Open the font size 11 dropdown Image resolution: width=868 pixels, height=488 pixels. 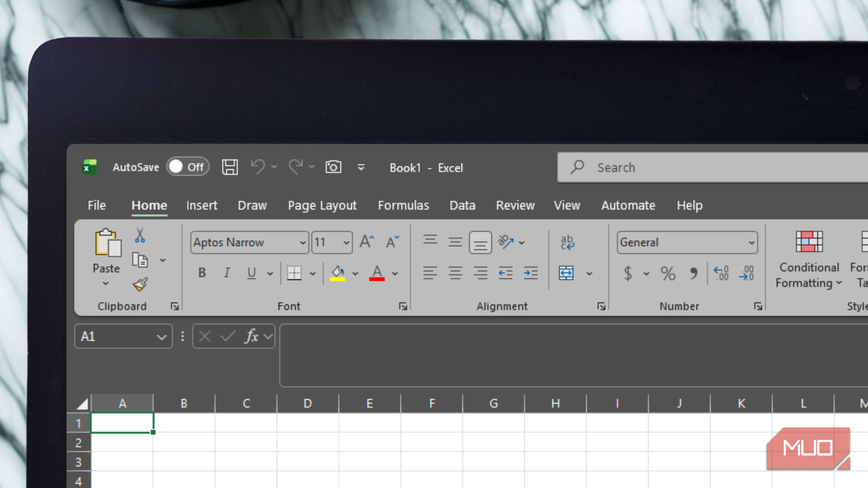coord(346,243)
